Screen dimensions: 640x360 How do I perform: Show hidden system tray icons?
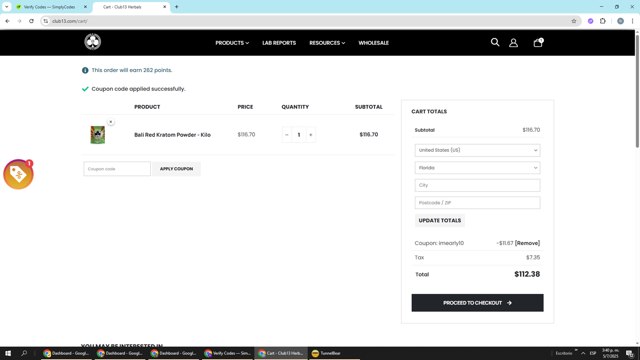pyautogui.click(x=583, y=353)
